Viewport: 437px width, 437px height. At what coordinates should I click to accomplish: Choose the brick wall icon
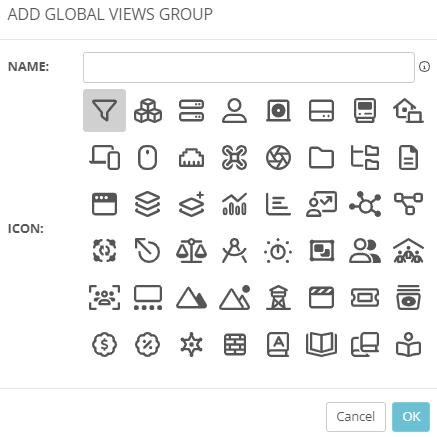(x=235, y=344)
